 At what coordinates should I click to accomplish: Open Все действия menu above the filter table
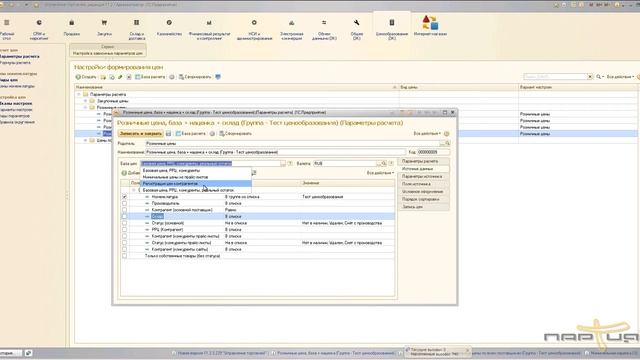click(380, 173)
